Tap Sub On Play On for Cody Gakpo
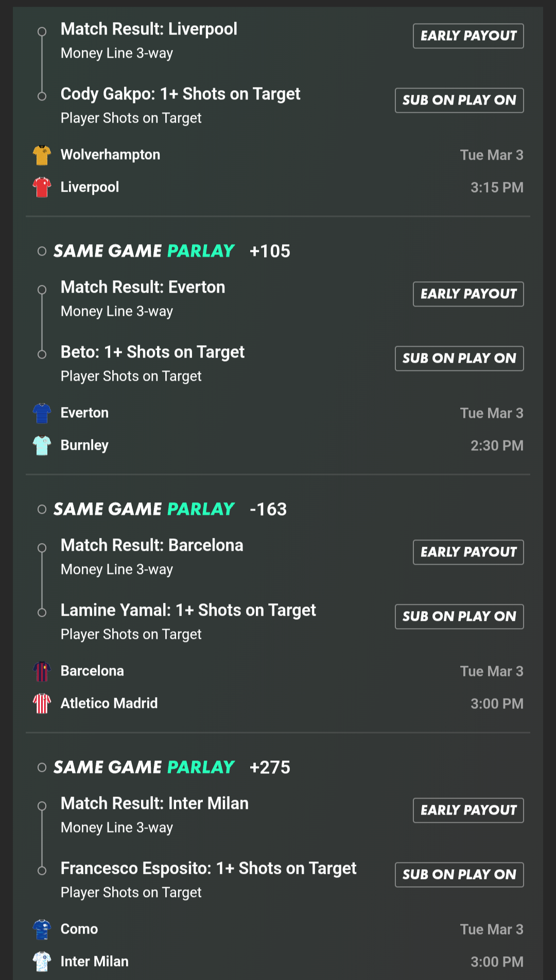This screenshot has width=556, height=980. [459, 100]
